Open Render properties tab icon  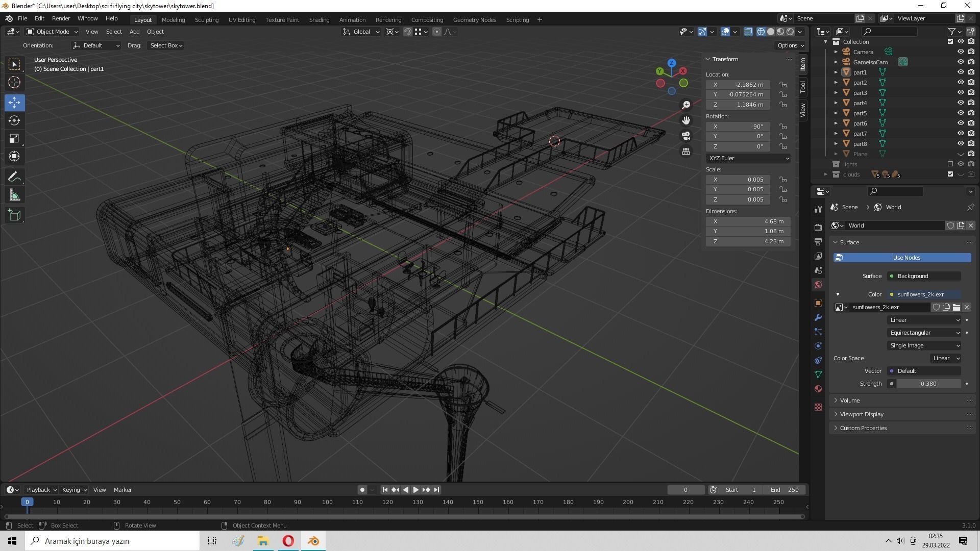(818, 227)
